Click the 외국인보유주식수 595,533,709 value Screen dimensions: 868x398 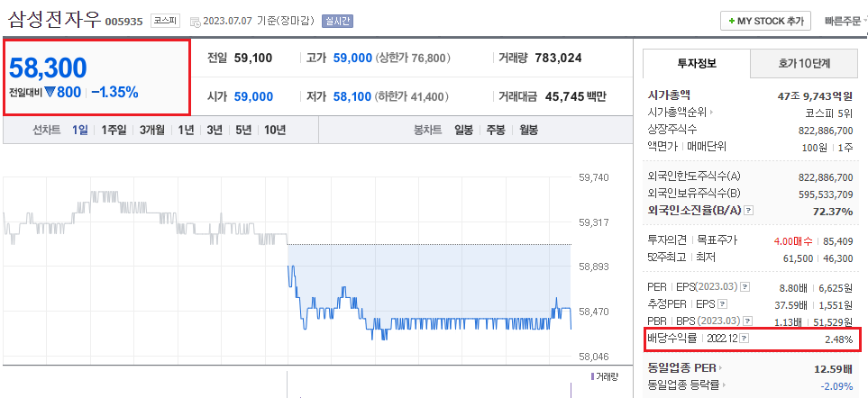[826, 194]
